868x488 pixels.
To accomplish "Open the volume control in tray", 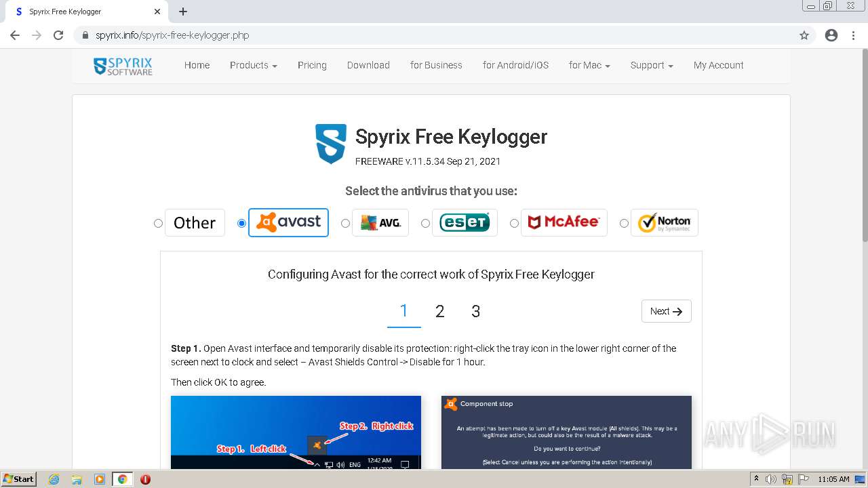I will [x=771, y=479].
